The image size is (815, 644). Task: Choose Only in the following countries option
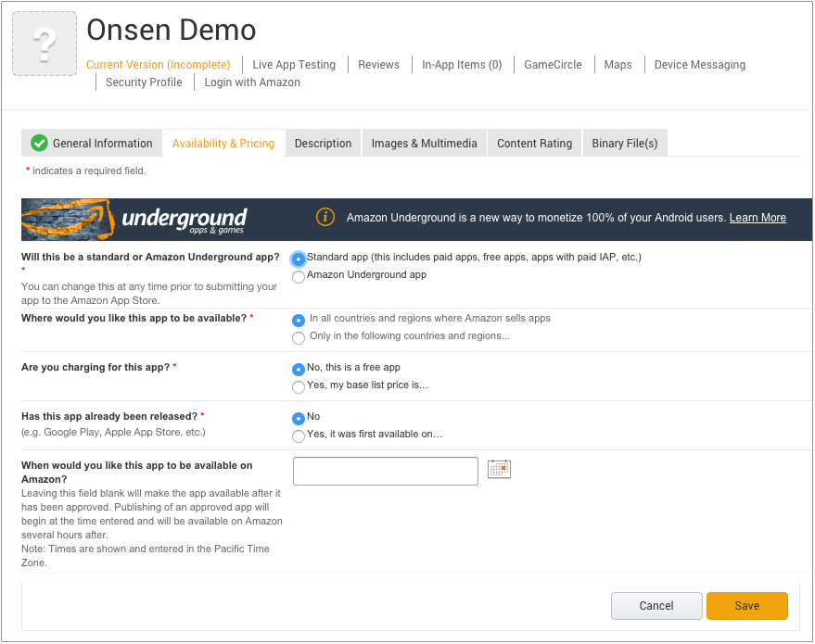pos(299,338)
